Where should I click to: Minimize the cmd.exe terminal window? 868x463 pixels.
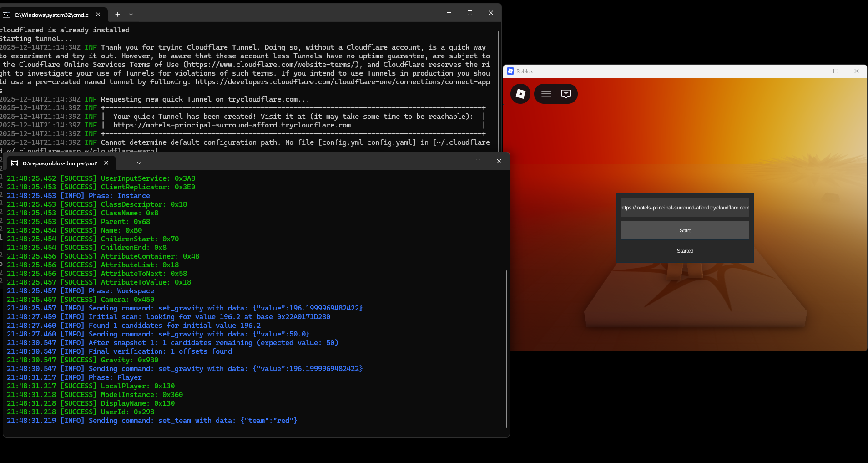pyautogui.click(x=449, y=13)
